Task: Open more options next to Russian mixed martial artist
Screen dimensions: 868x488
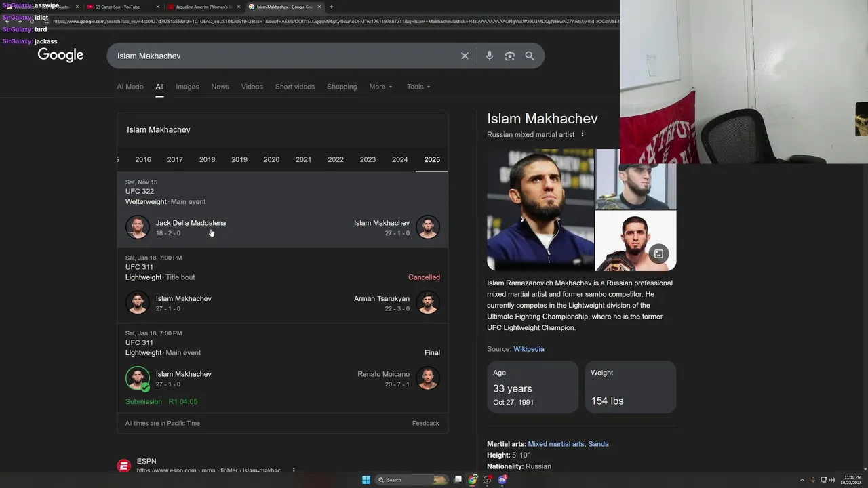Action: (582, 134)
